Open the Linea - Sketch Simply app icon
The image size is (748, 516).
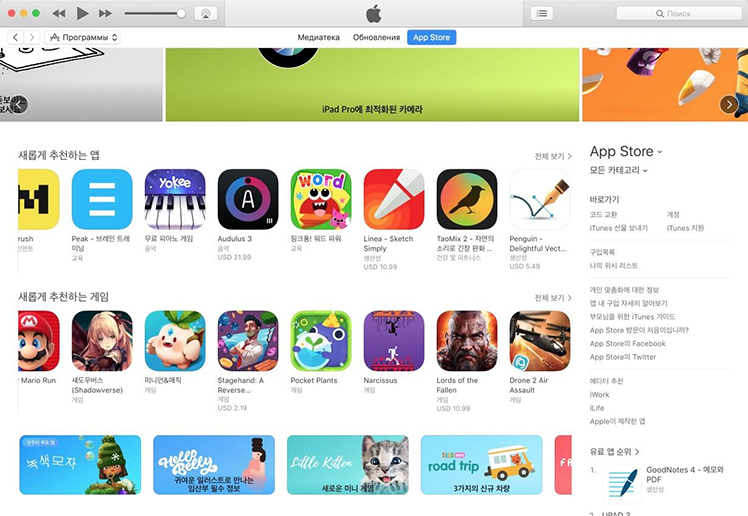click(394, 199)
